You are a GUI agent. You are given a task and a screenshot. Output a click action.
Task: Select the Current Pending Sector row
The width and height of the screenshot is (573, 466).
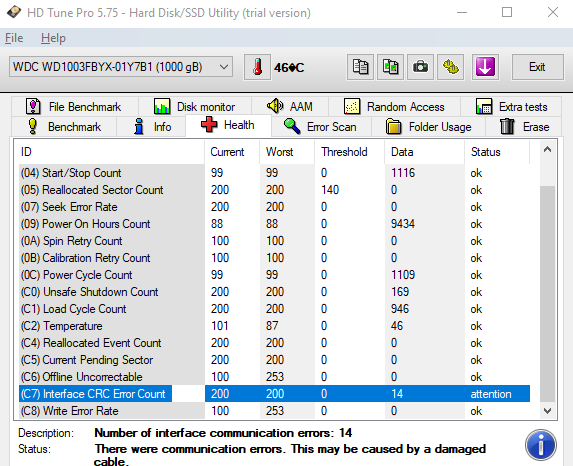274,360
